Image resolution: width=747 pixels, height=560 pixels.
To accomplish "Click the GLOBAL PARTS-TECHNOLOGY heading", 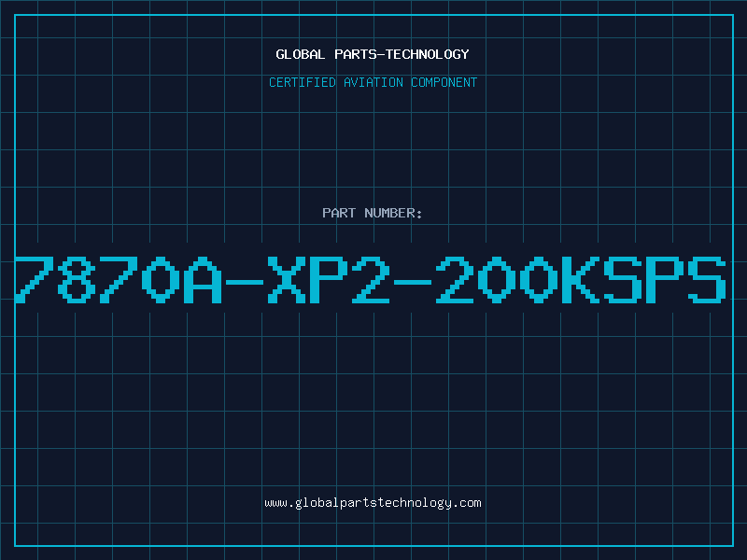I will pyautogui.click(x=373, y=54).
